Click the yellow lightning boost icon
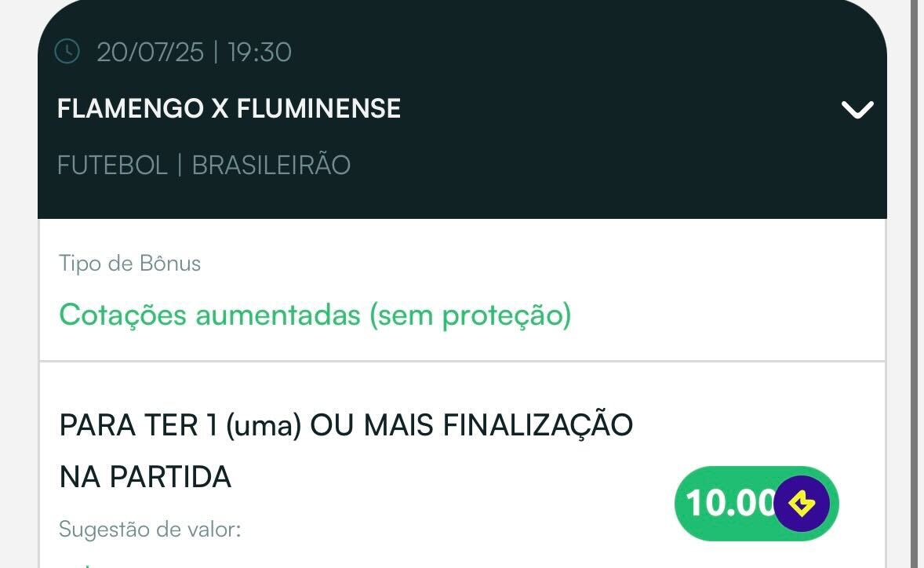 801,504
